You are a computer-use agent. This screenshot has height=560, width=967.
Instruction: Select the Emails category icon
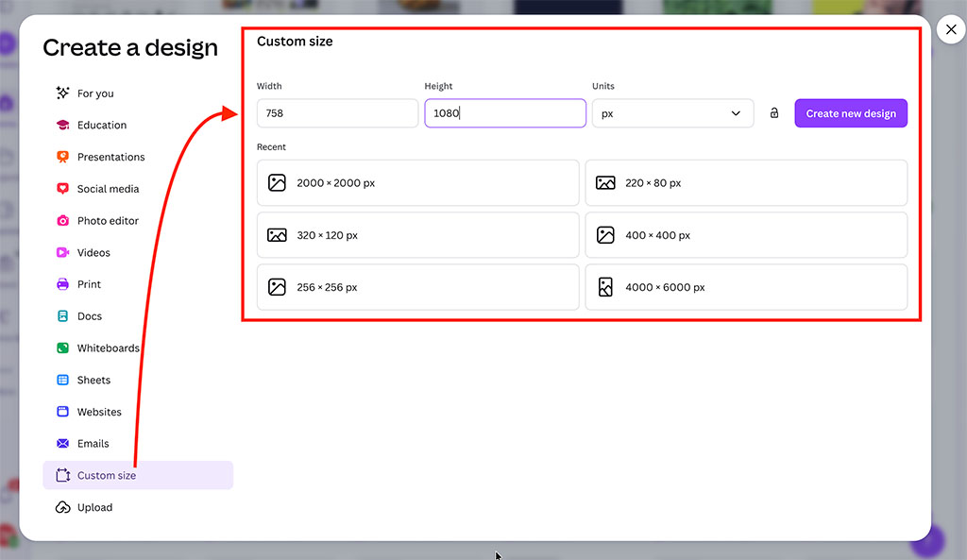pos(61,443)
